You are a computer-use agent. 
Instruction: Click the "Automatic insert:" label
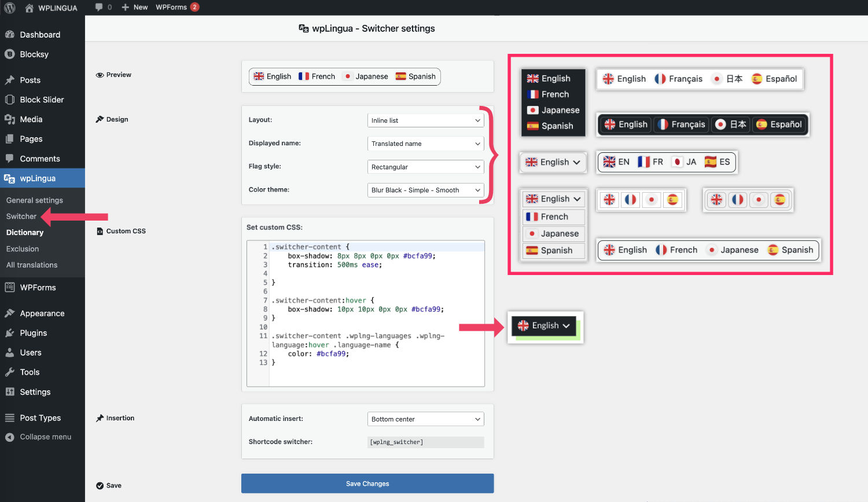pos(275,419)
